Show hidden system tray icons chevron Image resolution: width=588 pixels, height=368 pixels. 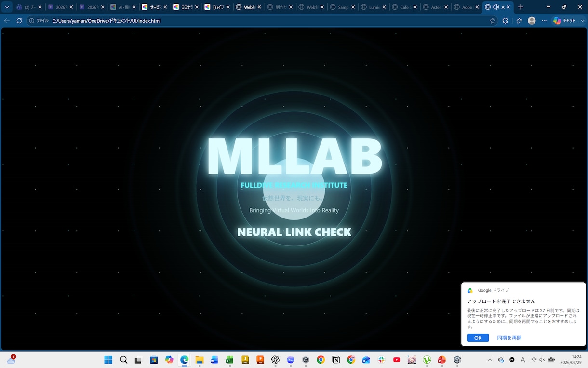[x=490, y=360]
